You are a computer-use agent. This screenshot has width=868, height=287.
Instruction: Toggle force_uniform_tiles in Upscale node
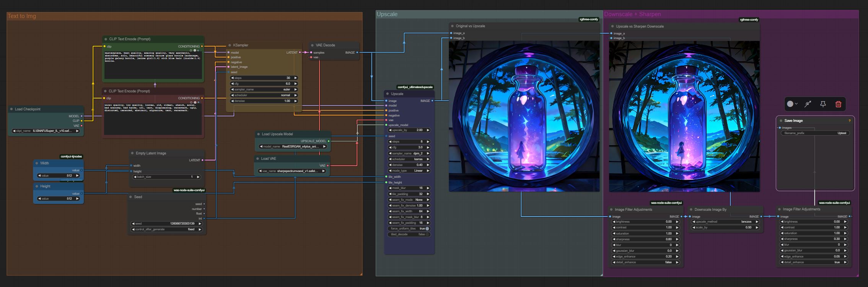(427, 229)
